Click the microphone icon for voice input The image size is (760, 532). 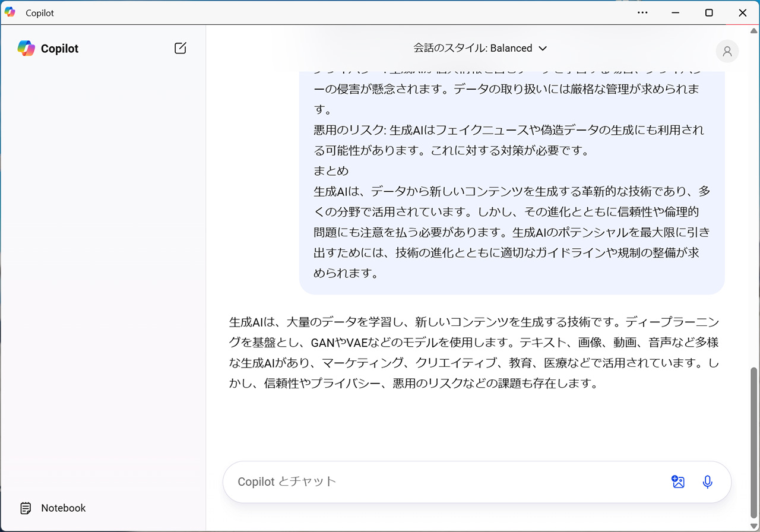(x=707, y=482)
